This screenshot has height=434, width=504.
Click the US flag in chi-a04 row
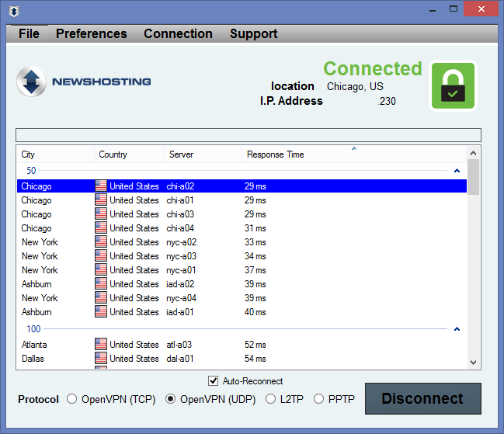(101, 227)
